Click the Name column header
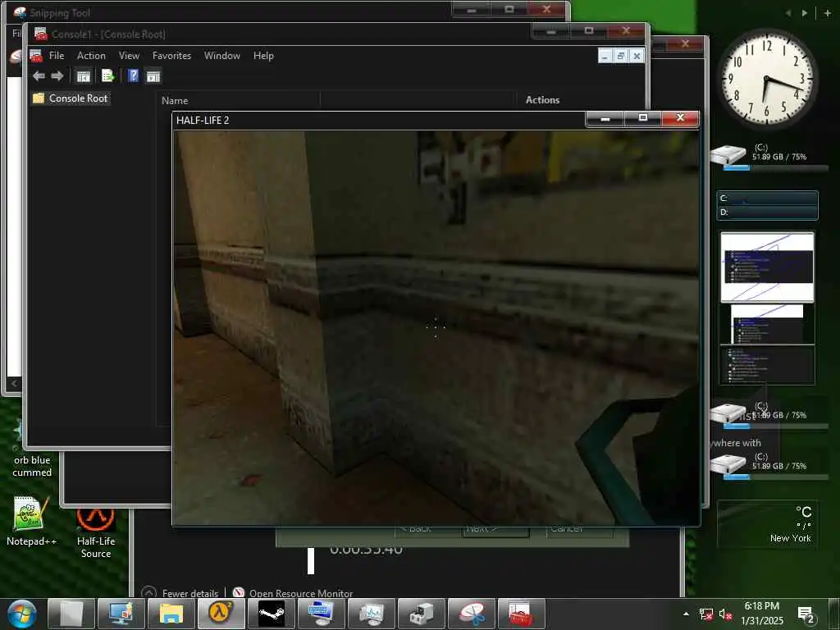840x630 pixels. click(175, 100)
